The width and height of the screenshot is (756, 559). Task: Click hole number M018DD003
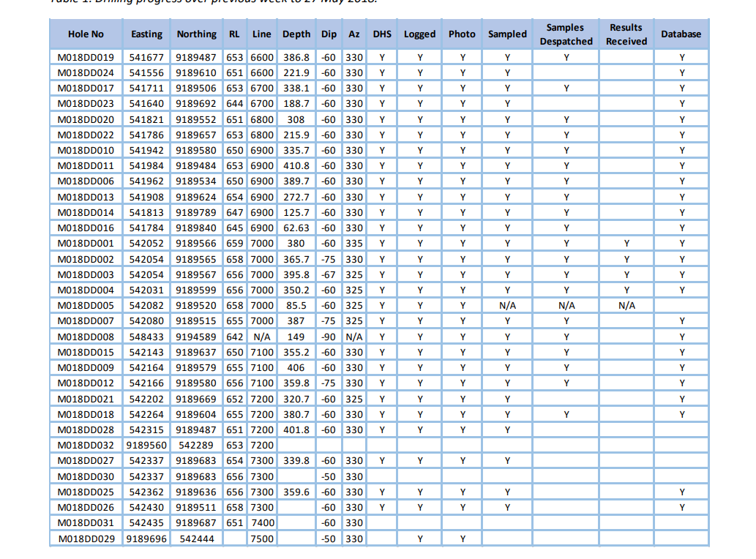point(86,274)
